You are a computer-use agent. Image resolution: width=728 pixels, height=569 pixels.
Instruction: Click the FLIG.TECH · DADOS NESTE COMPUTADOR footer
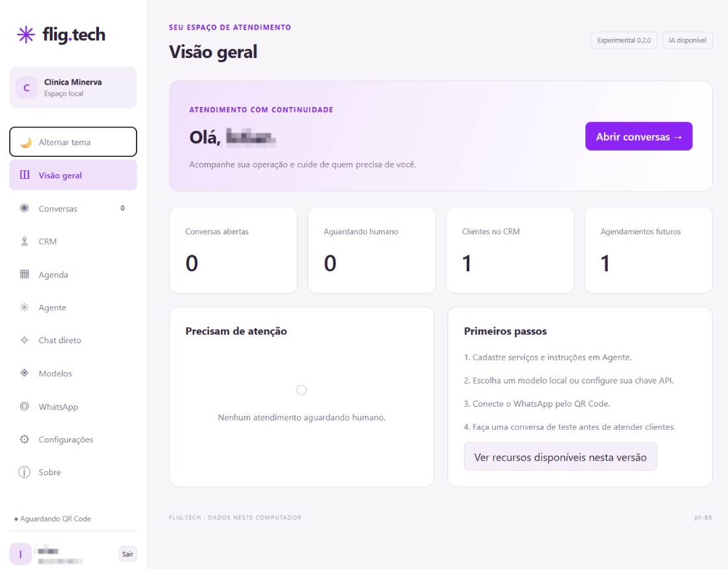235,518
